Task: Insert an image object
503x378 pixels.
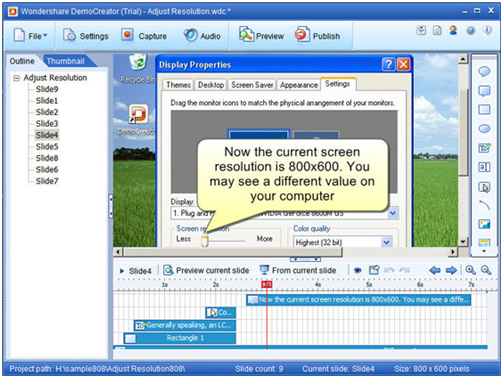Action: 484,224
